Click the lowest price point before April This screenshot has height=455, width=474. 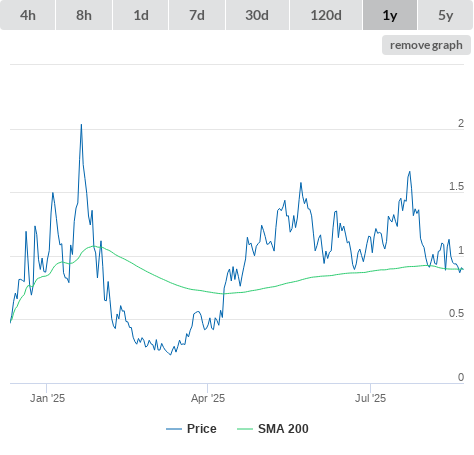pos(171,355)
